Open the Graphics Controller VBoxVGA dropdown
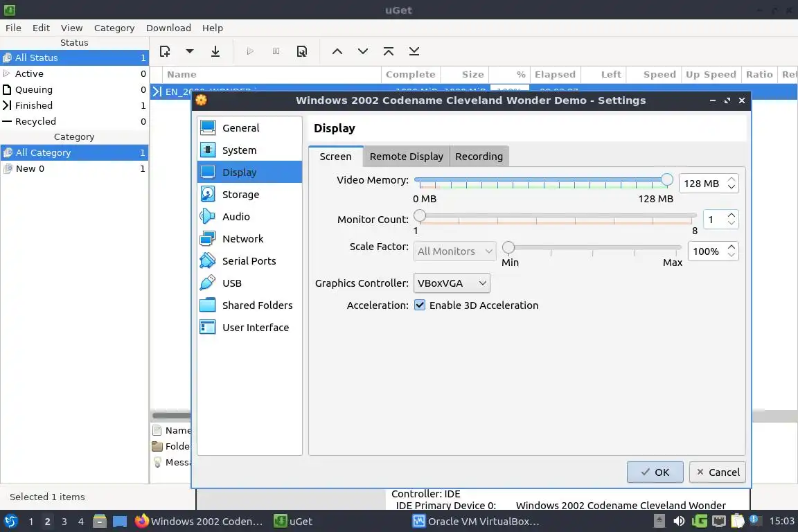 click(x=452, y=283)
